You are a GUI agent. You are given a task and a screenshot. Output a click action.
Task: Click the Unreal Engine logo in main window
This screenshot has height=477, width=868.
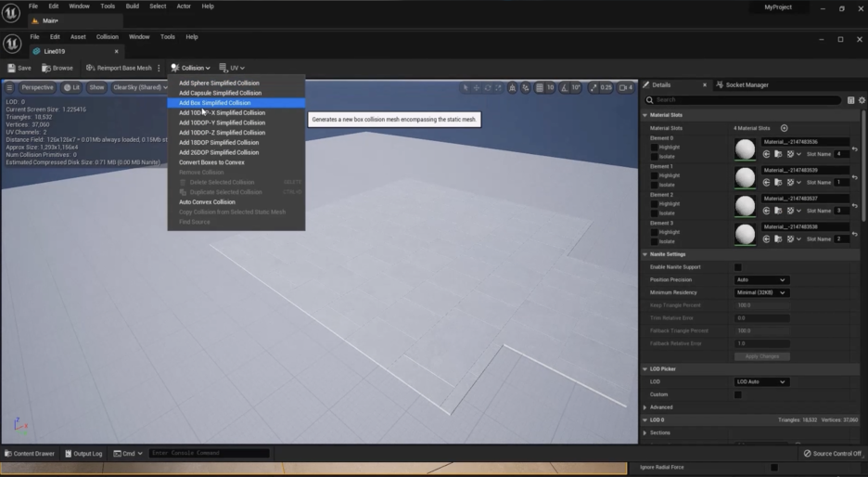[11, 12]
